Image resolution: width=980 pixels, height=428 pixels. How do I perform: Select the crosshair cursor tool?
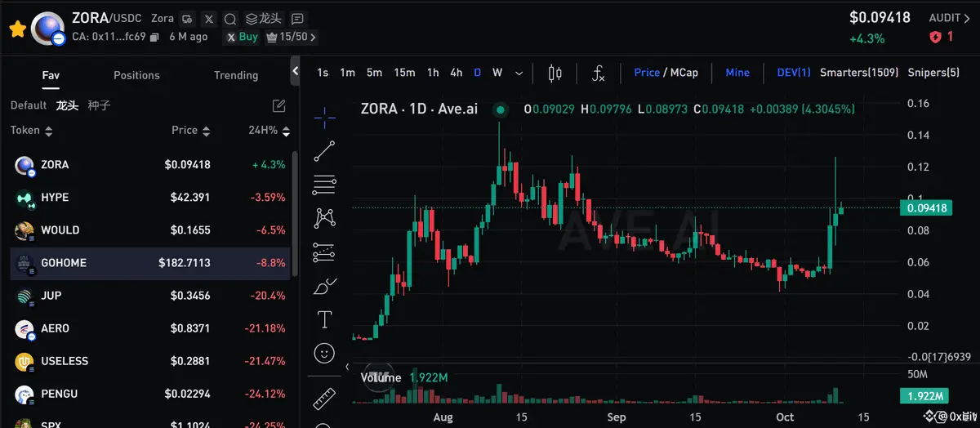324,117
